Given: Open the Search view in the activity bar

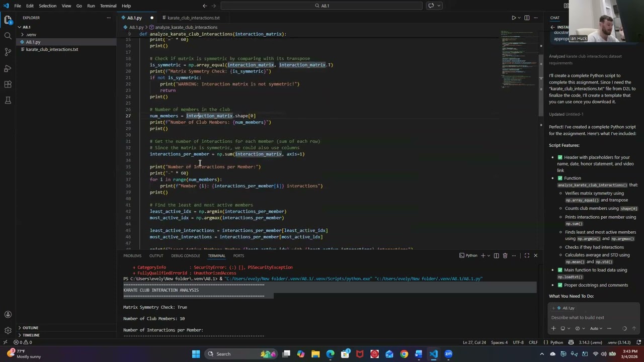Looking at the screenshot, I should pyautogui.click(x=8, y=36).
